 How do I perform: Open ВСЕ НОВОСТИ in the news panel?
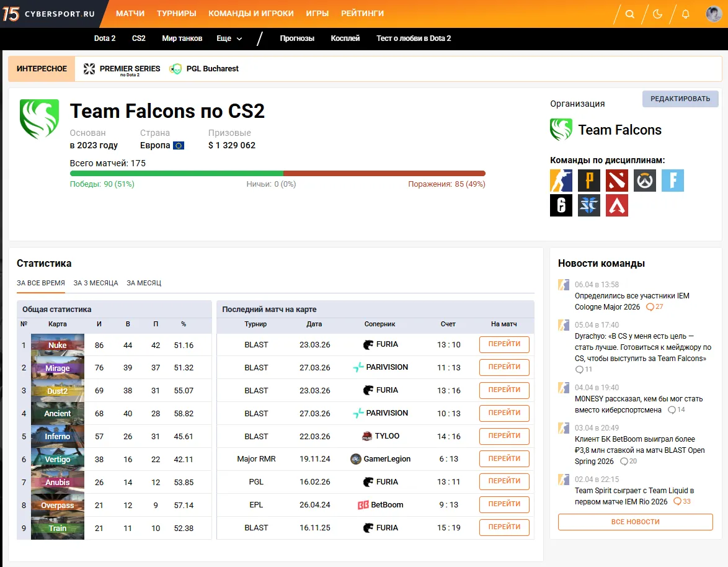(635, 522)
